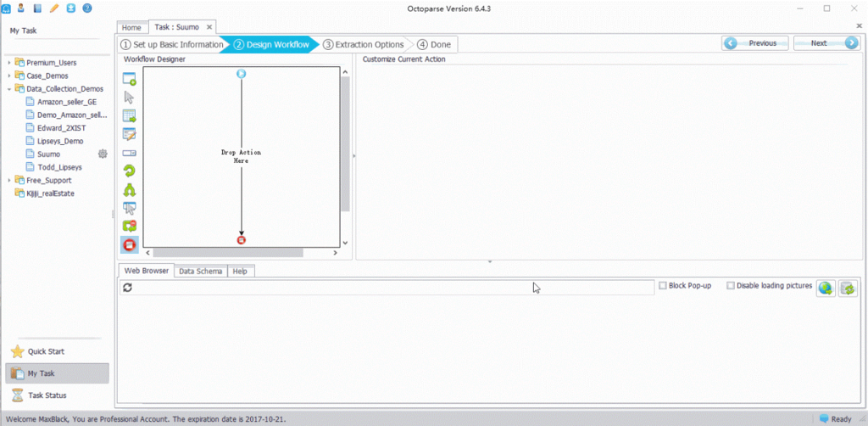Click the Next button
The width and height of the screenshot is (868, 426).
pyautogui.click(x=826, y=43)
